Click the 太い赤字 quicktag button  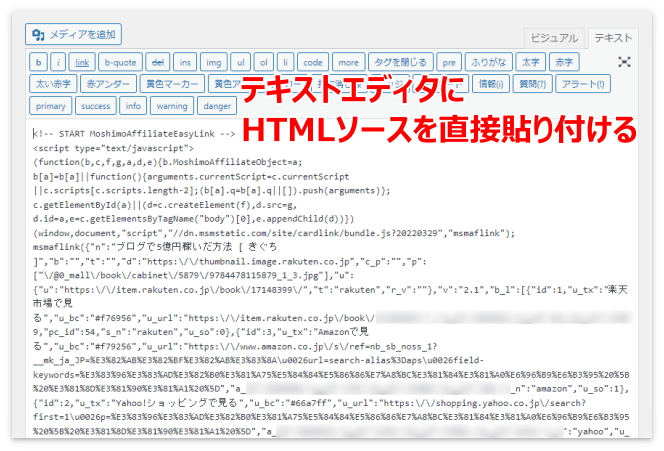[x=53, y=84]
